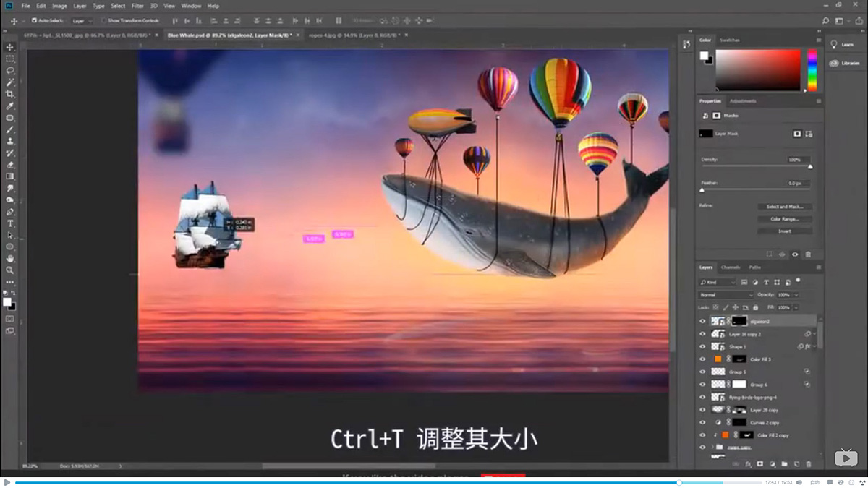Open the Filter menu
868x488 pixels.
point(137,5)
